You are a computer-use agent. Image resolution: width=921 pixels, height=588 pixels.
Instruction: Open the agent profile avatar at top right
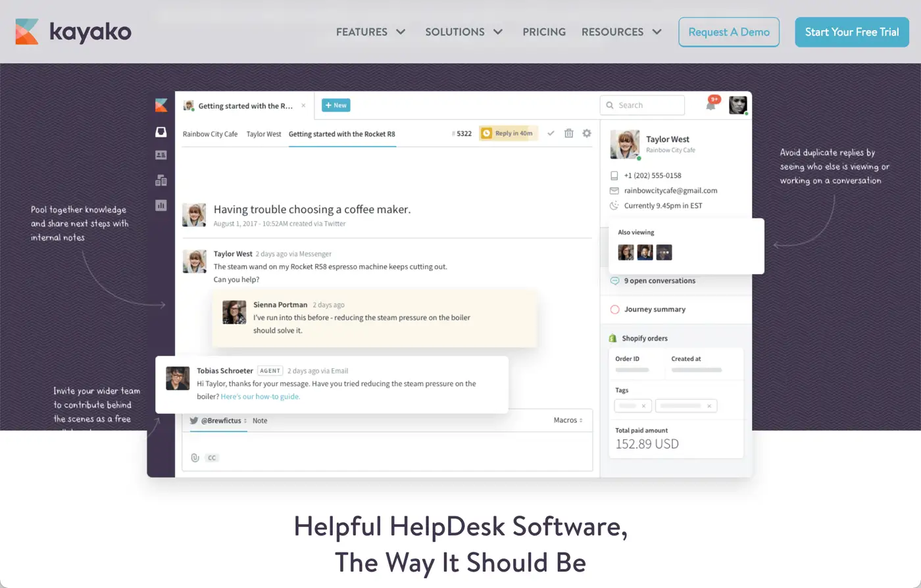coord(738,105)
